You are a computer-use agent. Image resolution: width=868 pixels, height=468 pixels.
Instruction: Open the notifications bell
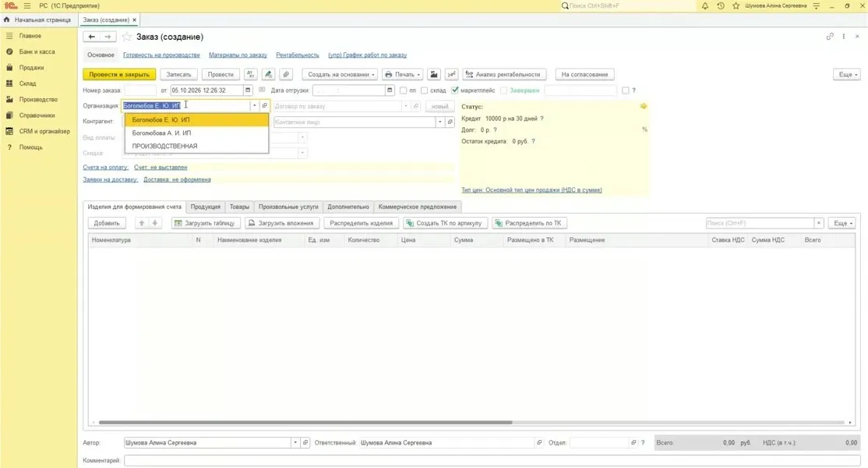704,5
